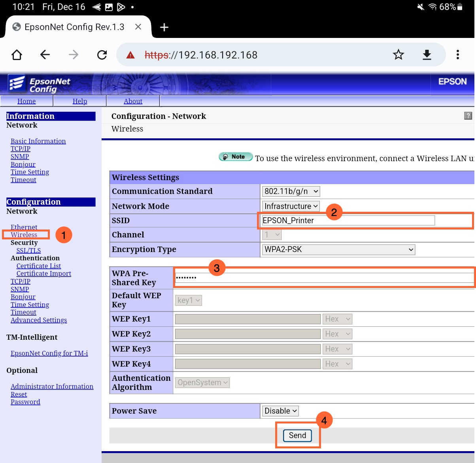Open SNMP under the Information section
This screenshot has width=476, height=463.
[x=20, y=156]
